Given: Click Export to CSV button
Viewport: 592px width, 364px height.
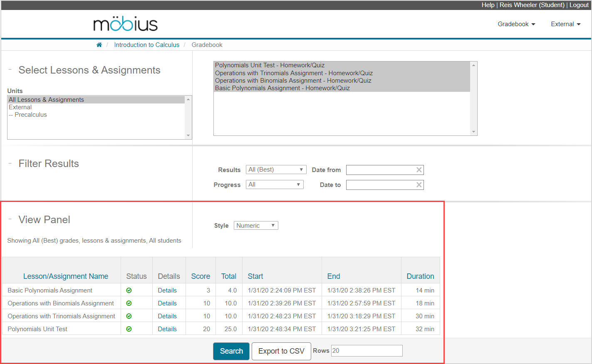Looking at the screenshot, I should tap(281, 351).
